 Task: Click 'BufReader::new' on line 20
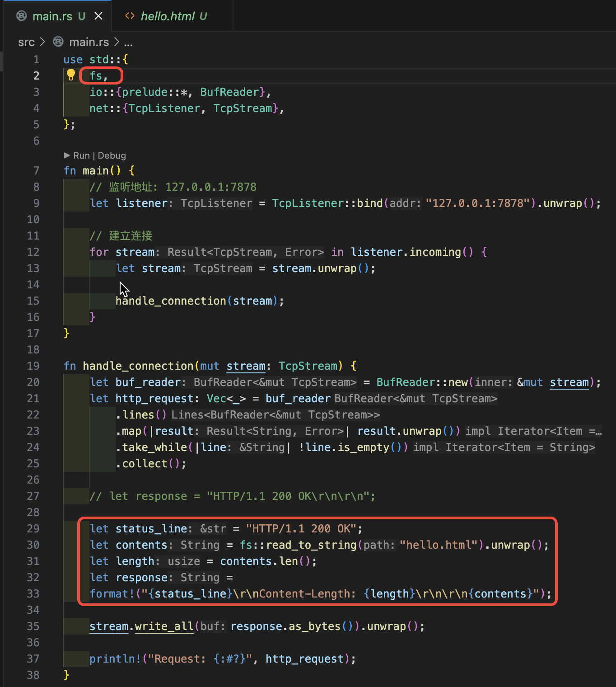coord(422,382)
